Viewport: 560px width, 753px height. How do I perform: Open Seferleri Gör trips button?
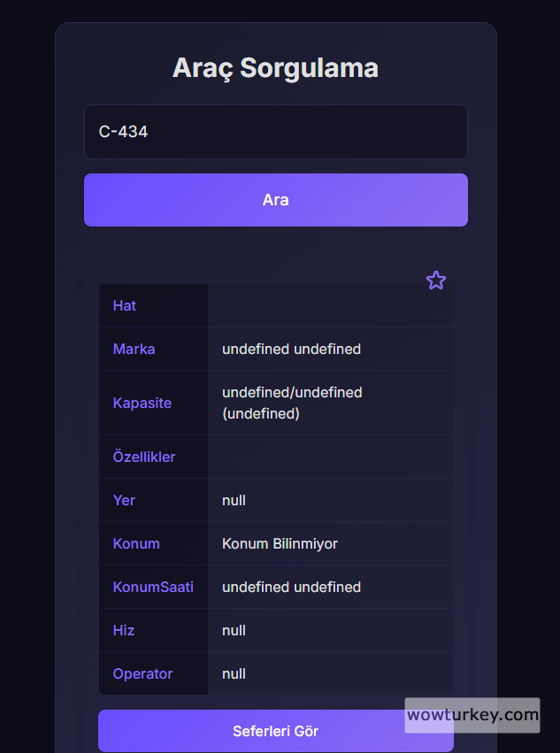click(x=275, y=731)
